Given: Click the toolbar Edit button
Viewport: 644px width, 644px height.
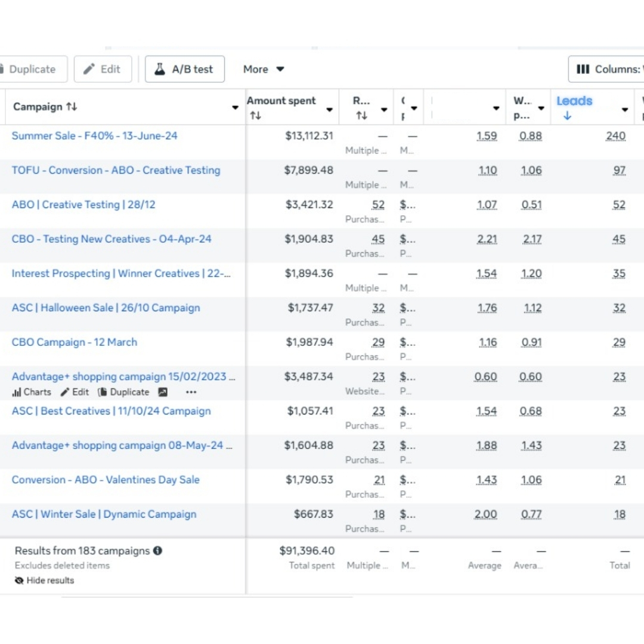Looking at the screenshot, I should point(103,69).
